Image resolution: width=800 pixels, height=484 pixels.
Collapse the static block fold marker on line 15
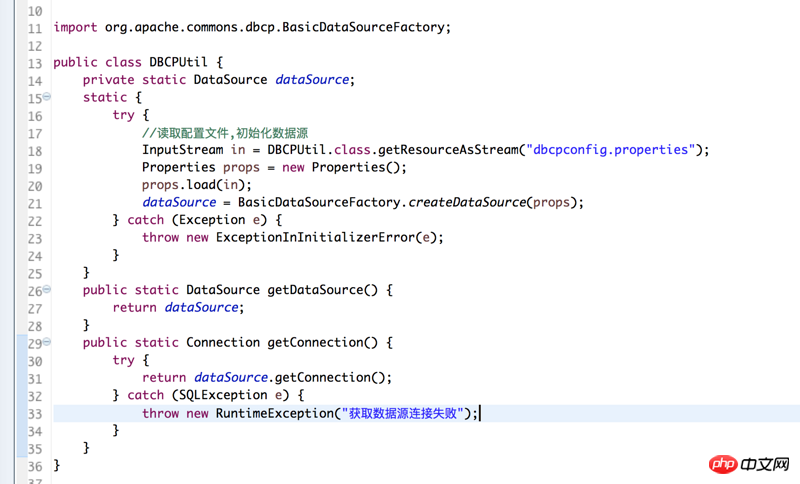[47, 96]
